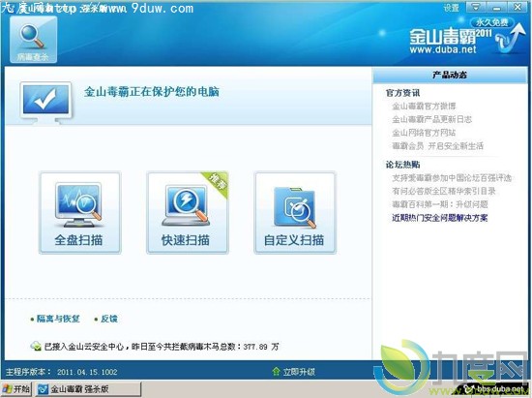Open the 设置 settings menu
Screen dimensions: 532x398
452,8
